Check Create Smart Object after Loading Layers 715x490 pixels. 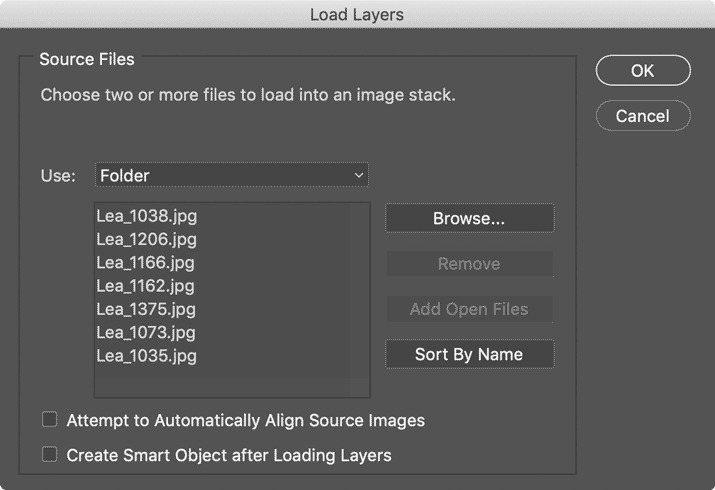point(50,454)
